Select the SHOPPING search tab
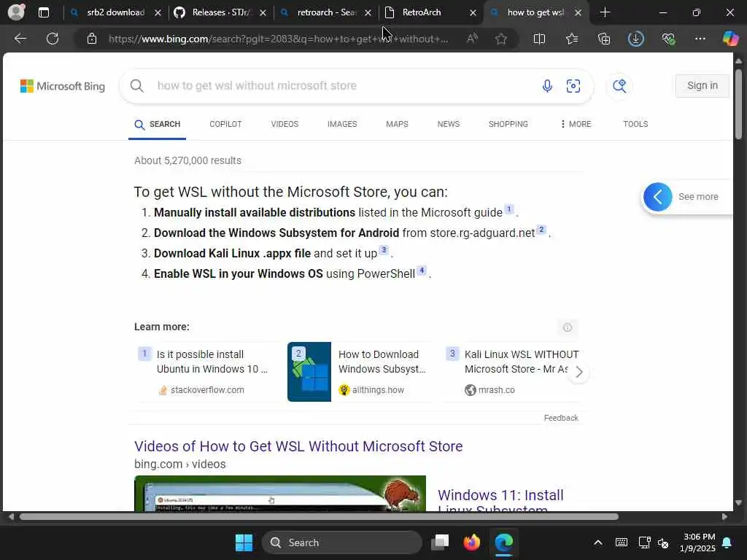The image size is (747, 560). point(508,124)
